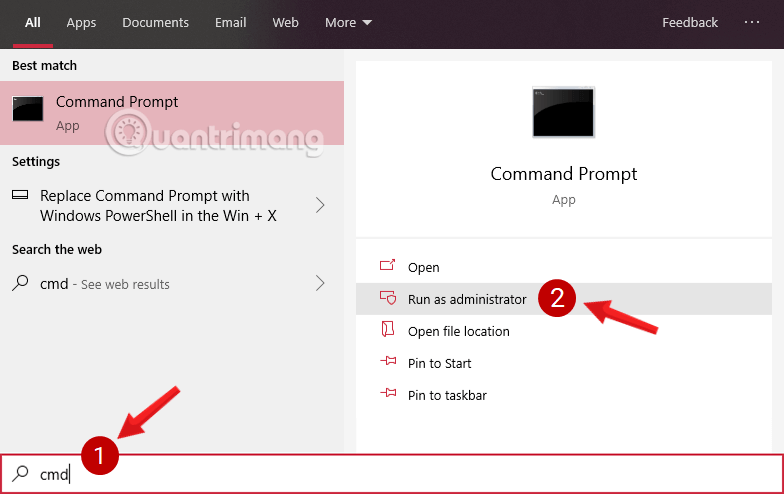Click the Open file location icon

pyautogui.click(x=388, y=331)
